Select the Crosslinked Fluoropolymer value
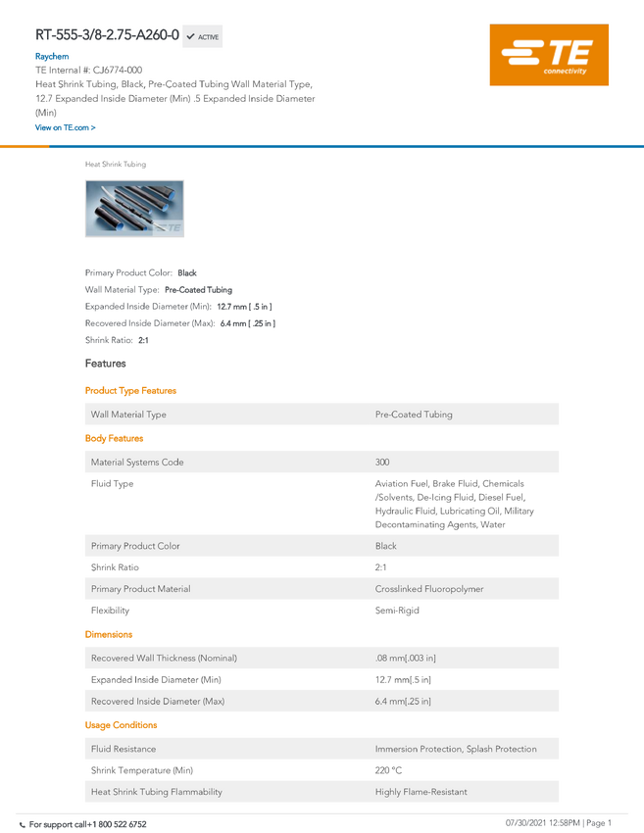This screenshot has width=644, height=833. point(429,589)
